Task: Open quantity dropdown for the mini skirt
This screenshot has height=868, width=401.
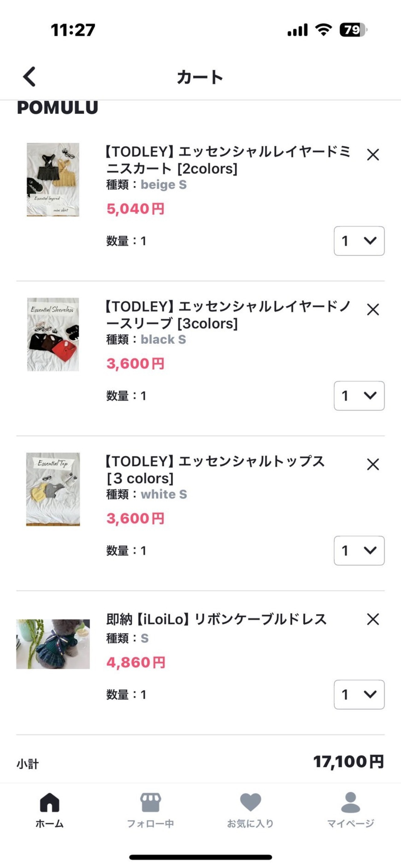Action: tap(359, 241)
